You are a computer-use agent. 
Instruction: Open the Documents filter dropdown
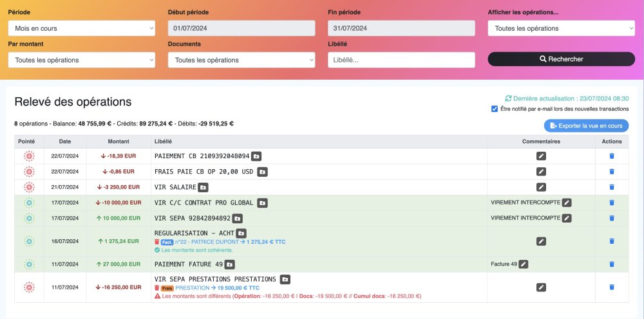tap(241, 60)
